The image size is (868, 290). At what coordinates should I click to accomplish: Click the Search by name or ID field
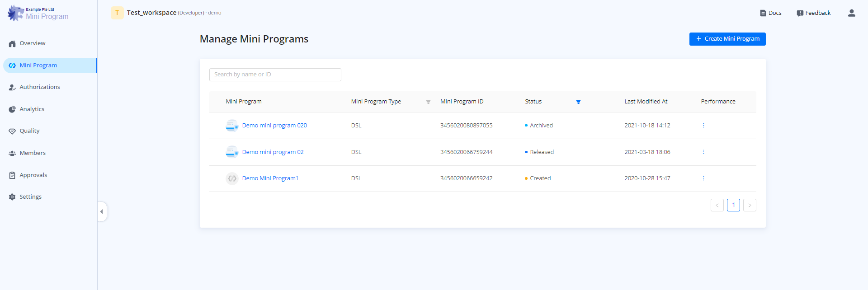pos(275,75)
